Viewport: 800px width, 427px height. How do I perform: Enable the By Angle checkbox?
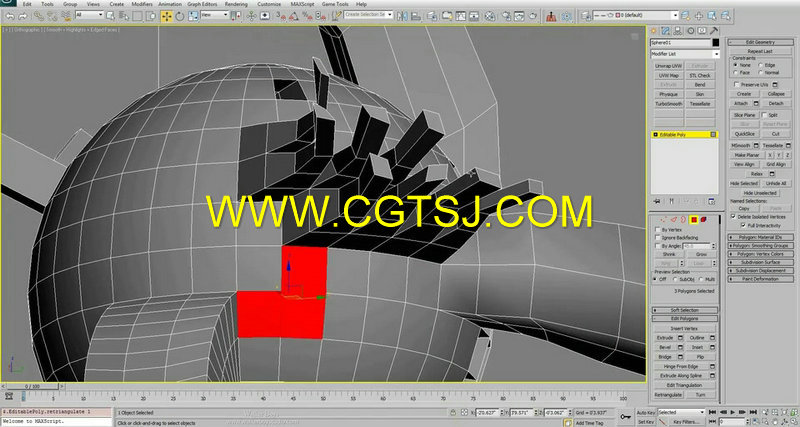tap(658, 246)
